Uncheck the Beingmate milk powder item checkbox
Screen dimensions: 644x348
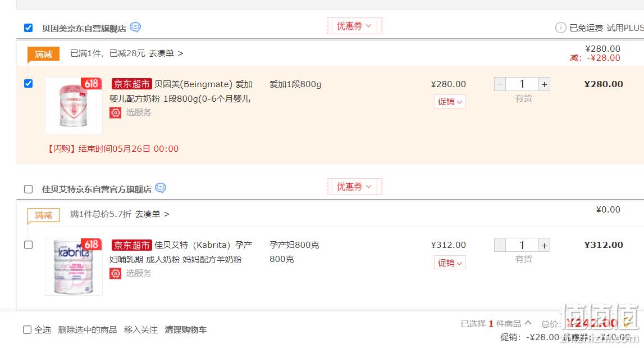pos(28,84)
